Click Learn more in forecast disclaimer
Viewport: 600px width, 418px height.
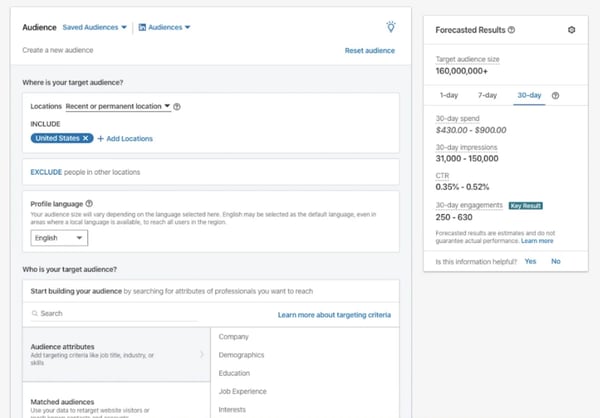coord(537,241)
